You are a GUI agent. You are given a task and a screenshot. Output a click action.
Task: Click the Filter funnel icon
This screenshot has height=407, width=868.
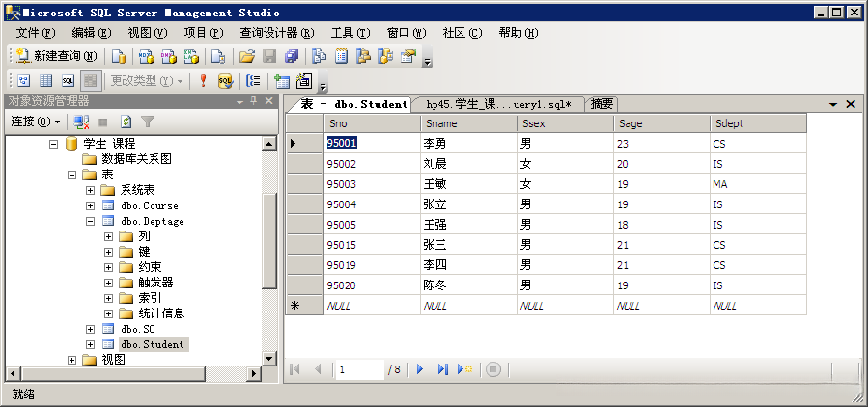click(x=148, y=122)
